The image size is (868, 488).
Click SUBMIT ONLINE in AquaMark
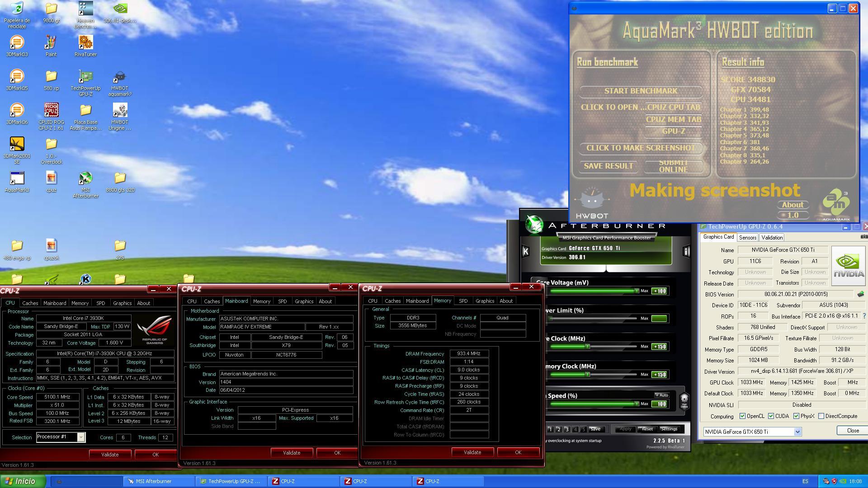[x=673, y=166]
